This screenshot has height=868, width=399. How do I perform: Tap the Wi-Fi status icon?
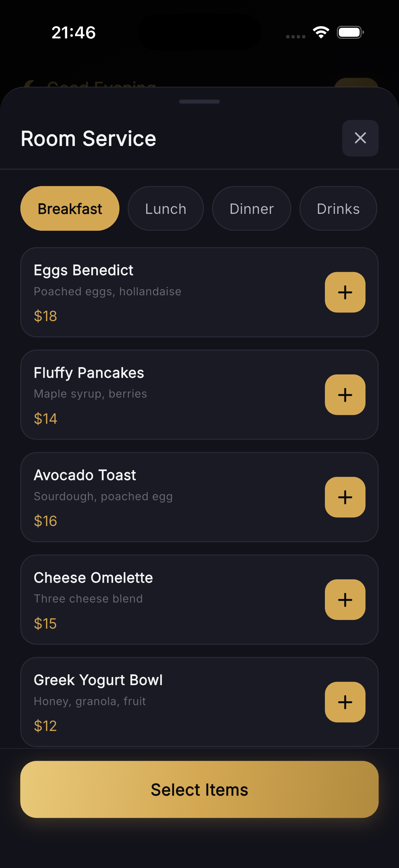pos(321,33)
